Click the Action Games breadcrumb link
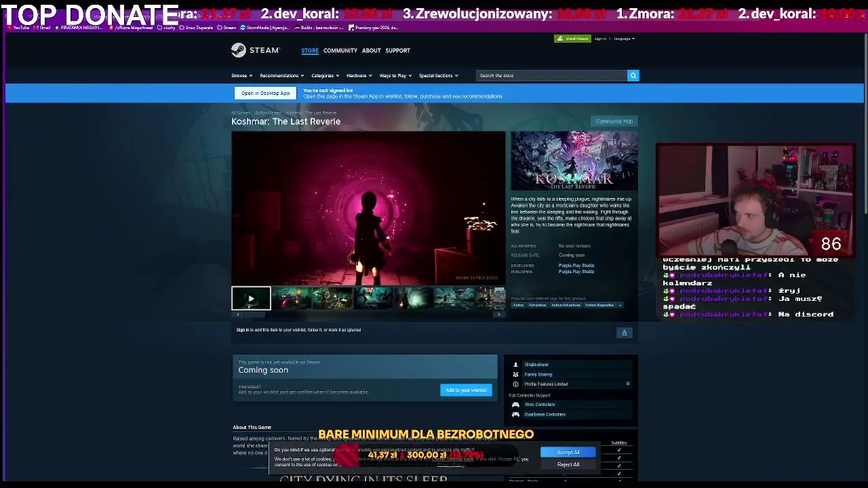868x488 pixels. click(268, 113)
